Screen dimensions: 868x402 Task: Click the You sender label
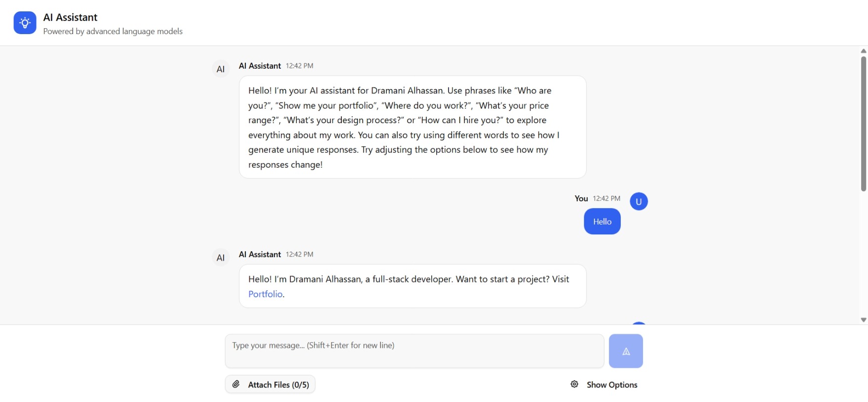(581, 198)
